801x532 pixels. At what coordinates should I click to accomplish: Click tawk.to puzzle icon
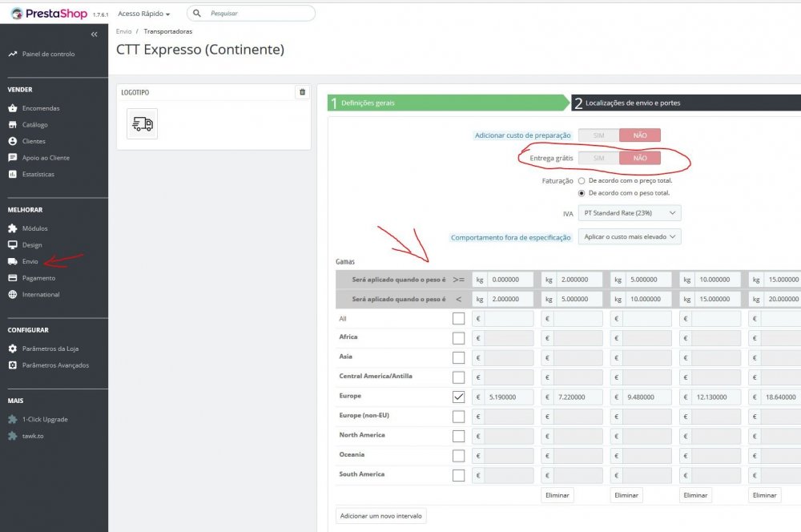point(13,436)
